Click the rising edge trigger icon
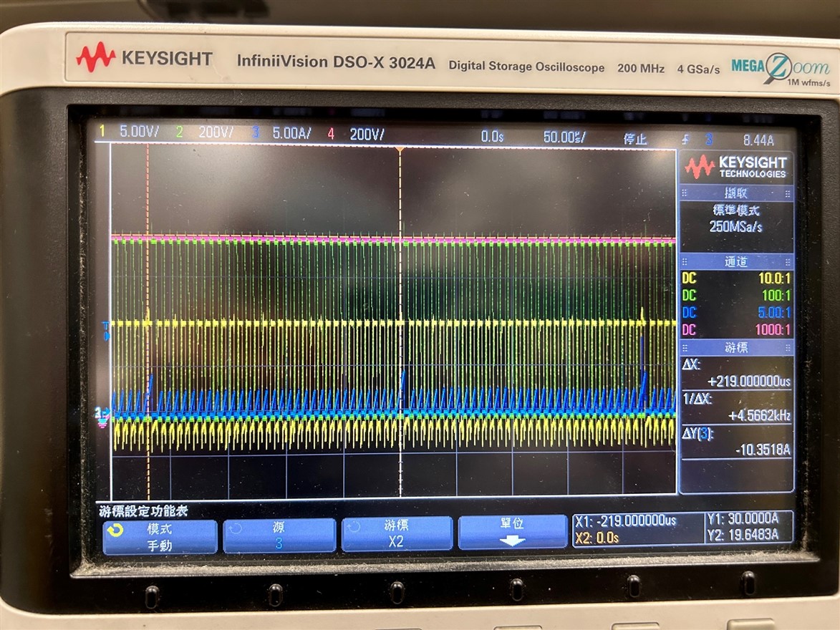840x630 pixels. tap(686, 140)
